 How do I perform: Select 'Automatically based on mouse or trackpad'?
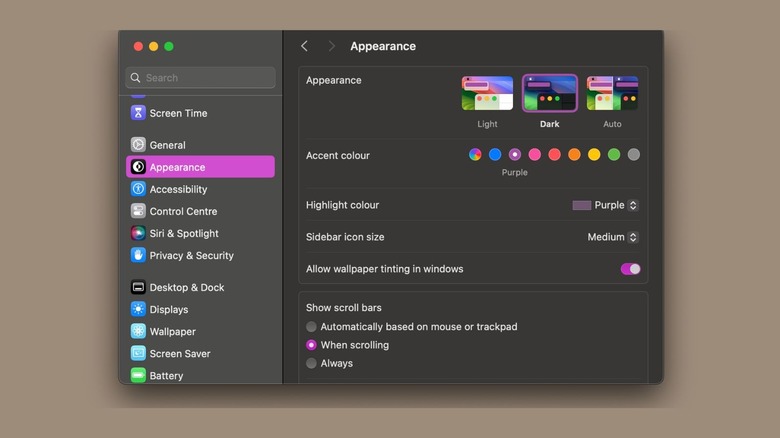point(312,327)
